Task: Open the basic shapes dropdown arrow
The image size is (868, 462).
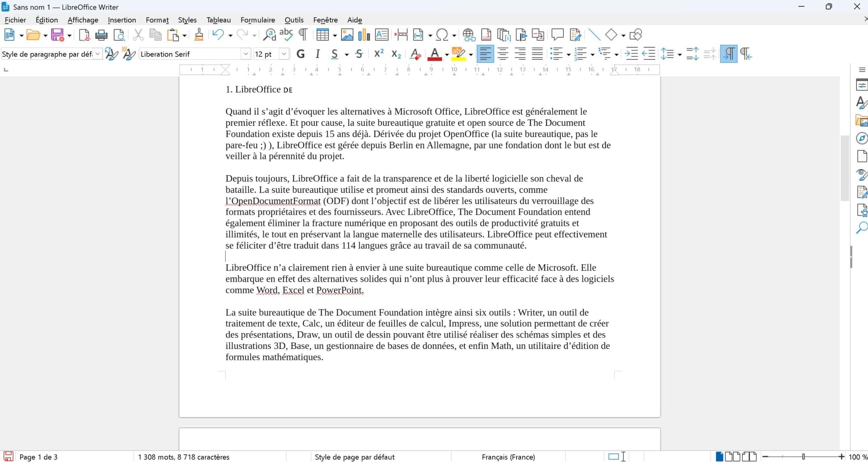Action: click(x=623, y=35)
